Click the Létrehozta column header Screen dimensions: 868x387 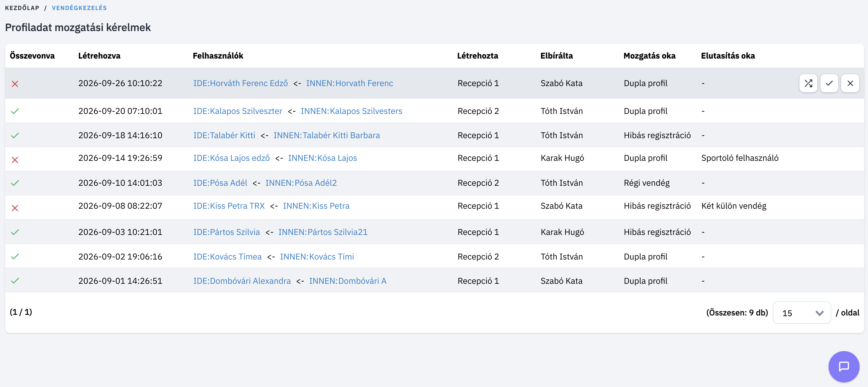point(477,56)
